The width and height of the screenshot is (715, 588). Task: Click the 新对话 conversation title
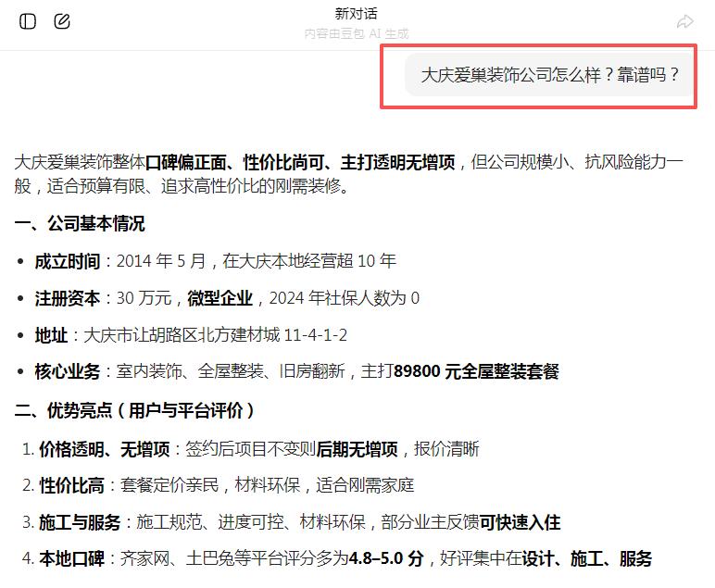tap(357, 14)
